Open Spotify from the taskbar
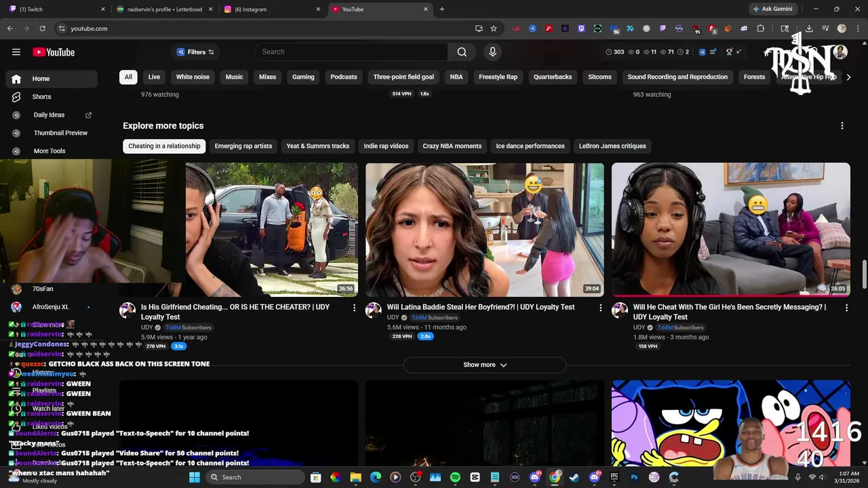 pos(455,477)
